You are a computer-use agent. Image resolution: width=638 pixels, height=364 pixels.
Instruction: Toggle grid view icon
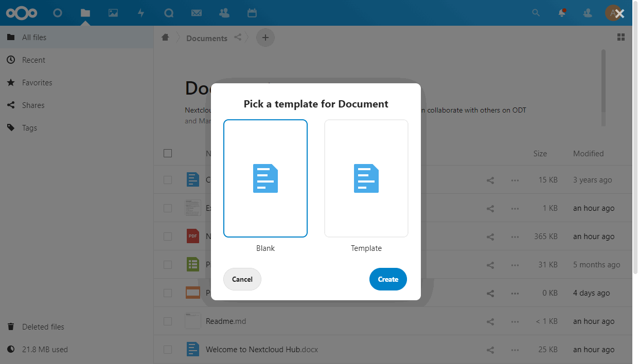[x=621, y=37]
